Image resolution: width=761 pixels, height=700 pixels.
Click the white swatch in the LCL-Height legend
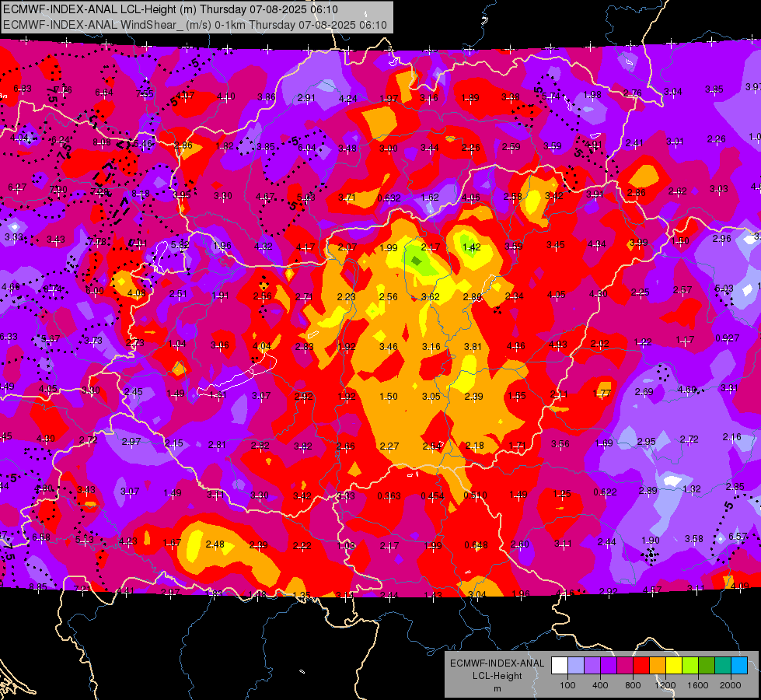click(560, 666)
